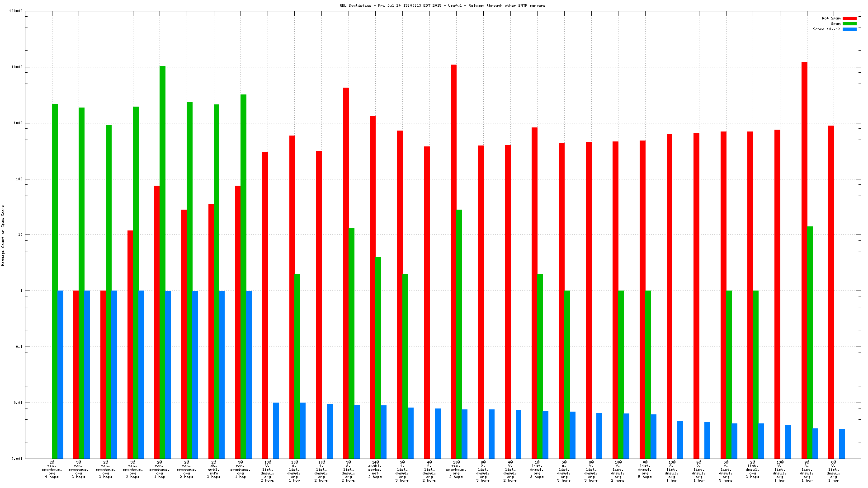Image resolution: width=868 pixels, height=488 pixels.
Task: Click the db.wpbl.info 3 hops axis label
Action: [213, 469]
